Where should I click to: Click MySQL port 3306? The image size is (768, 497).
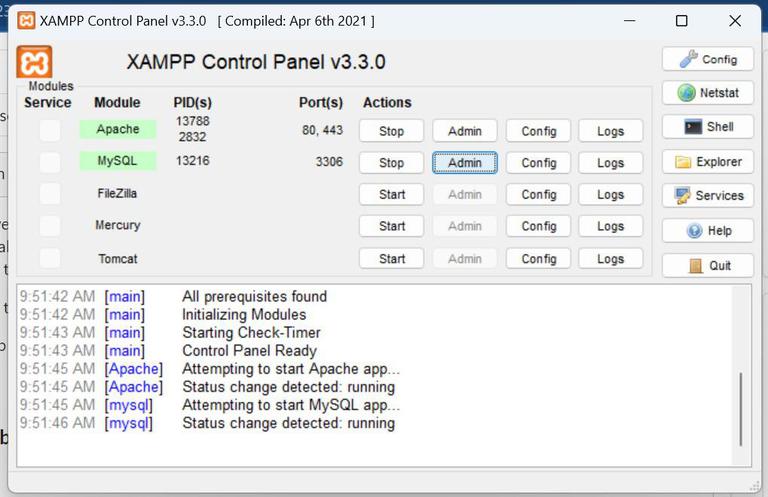pyautogui.click(x=329, y=162)
